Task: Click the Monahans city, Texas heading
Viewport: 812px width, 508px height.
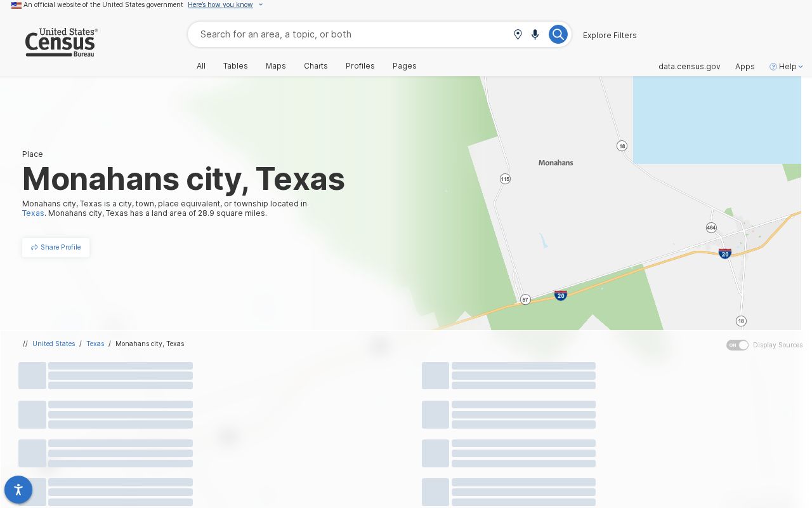Action: [183, 179]
